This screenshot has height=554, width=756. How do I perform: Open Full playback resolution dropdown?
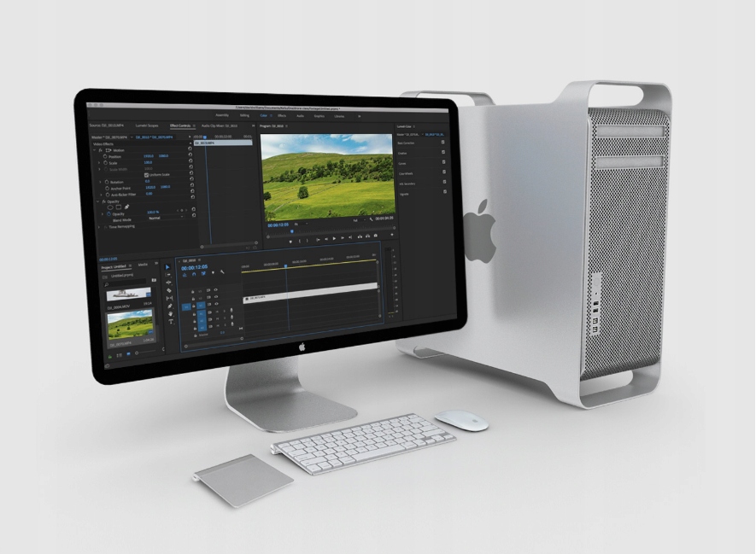(359, 220)
